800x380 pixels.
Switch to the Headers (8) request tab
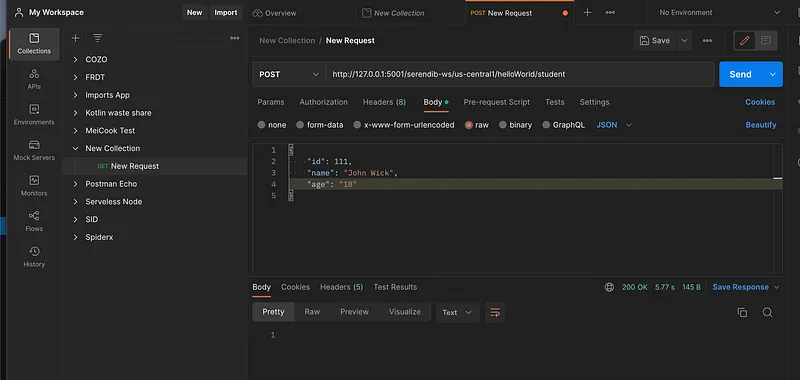384,102
